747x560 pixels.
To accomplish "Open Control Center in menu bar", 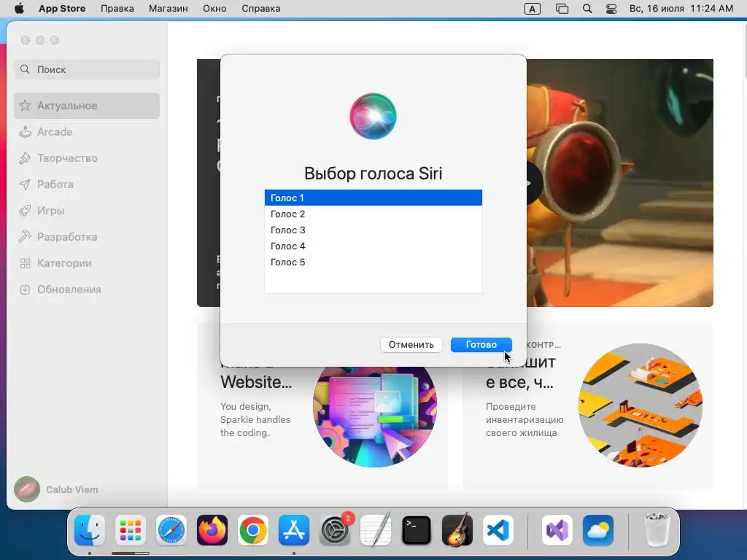I will coord(611,9).
